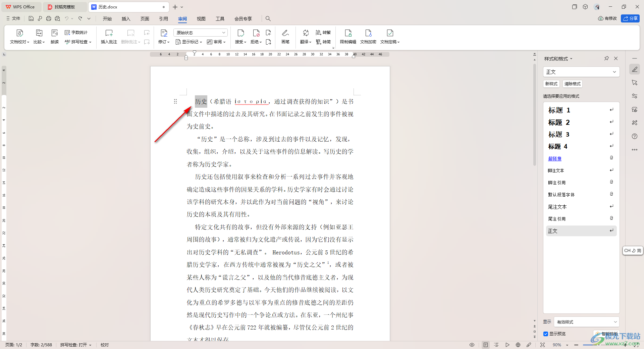Toggle eye protection mode in status bar
Screen dimensions: 644x349
(x=472, y=345)
